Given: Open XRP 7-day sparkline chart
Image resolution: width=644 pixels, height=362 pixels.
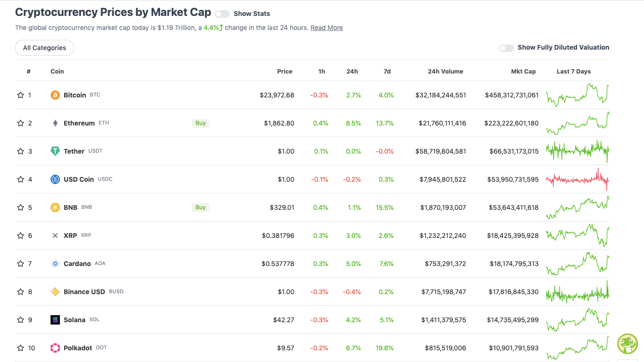Looking at the screenshot, I should coord(578,236).
